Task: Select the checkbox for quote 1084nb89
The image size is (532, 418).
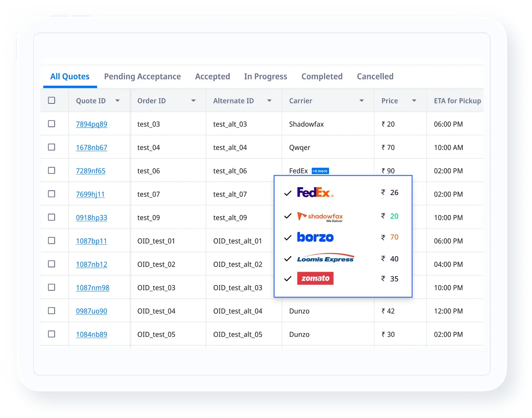Action: 52,334
